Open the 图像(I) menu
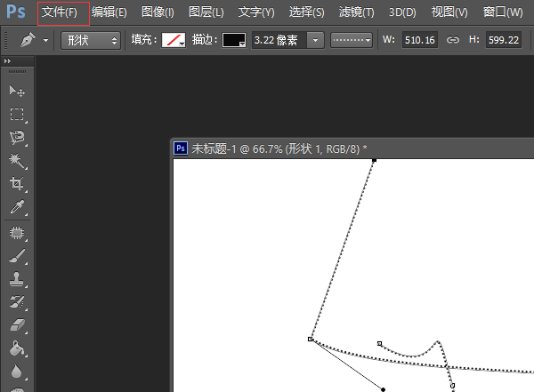This screenshot has height=392, width=534. pyautogui.click(x=158, y=12)
